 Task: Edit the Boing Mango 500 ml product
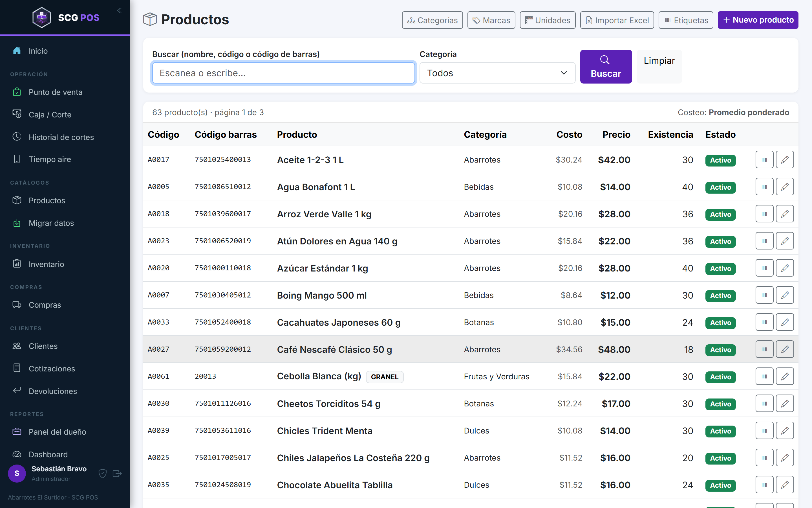[x=784, y=295]
